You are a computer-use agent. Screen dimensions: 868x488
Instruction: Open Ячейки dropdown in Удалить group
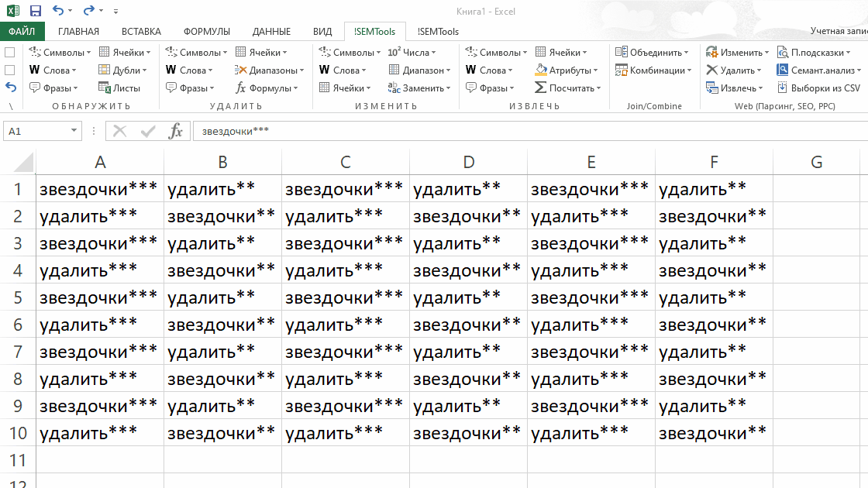(x=261, y=53)
